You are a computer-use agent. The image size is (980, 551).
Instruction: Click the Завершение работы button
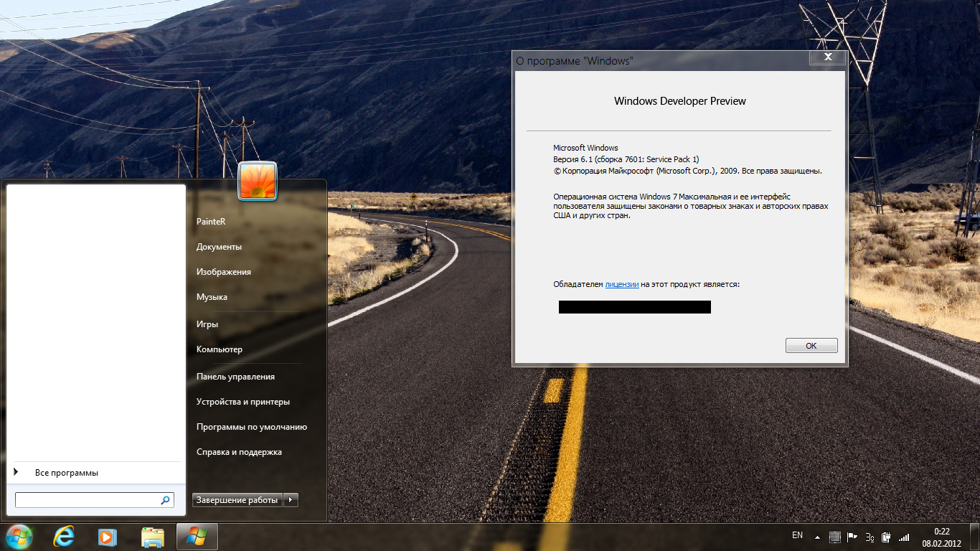click(237, 500)
